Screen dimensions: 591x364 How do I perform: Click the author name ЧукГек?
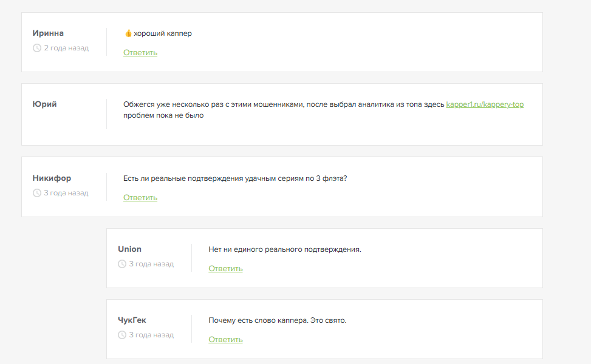[132, 320]
